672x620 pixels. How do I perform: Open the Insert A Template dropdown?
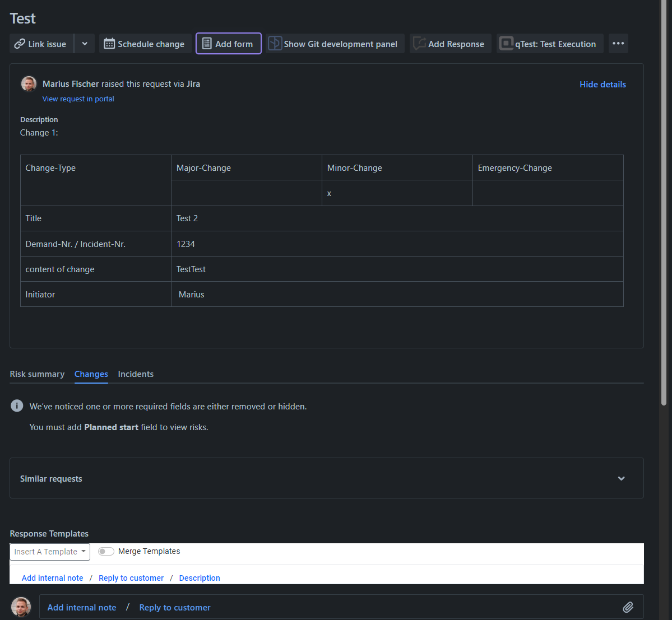point(49,551)
